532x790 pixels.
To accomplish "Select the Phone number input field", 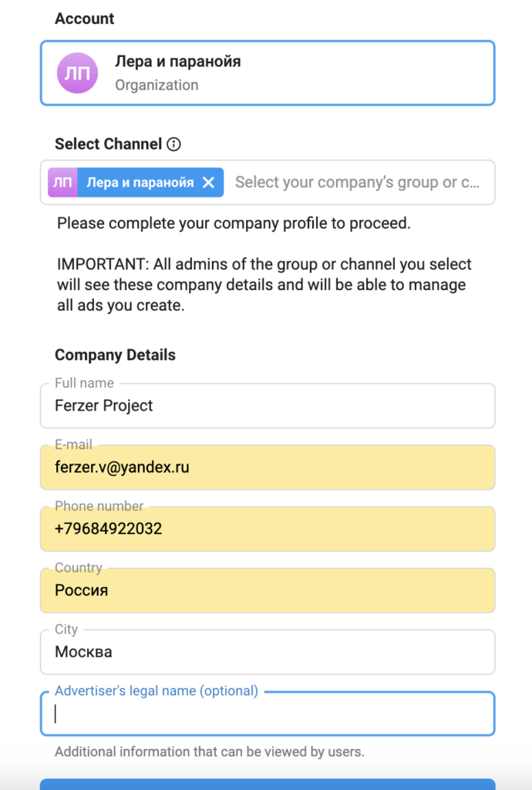I will pyautogui.click(x=267, y=529).
